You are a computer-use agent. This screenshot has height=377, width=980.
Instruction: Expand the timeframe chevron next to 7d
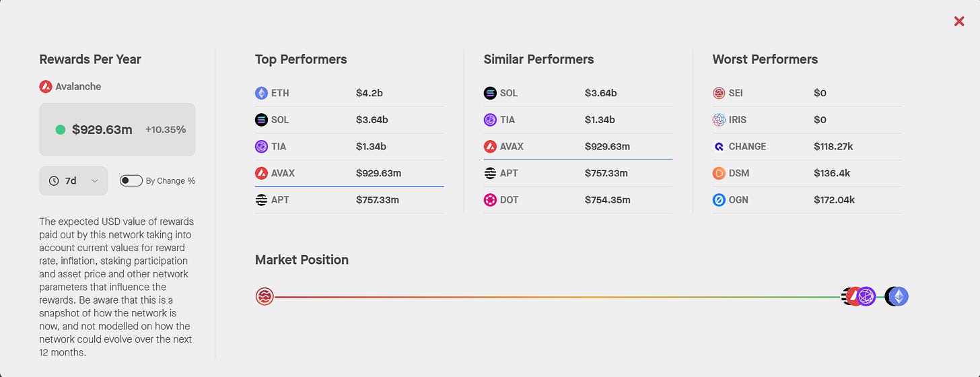pyautogui.click(x=94, y=180)
